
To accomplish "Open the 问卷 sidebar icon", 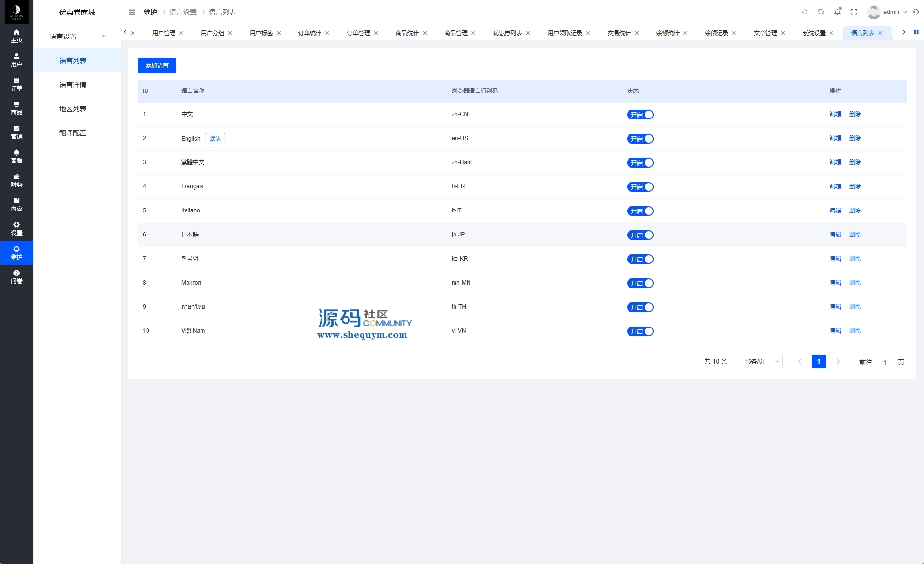I will [16, 277].
